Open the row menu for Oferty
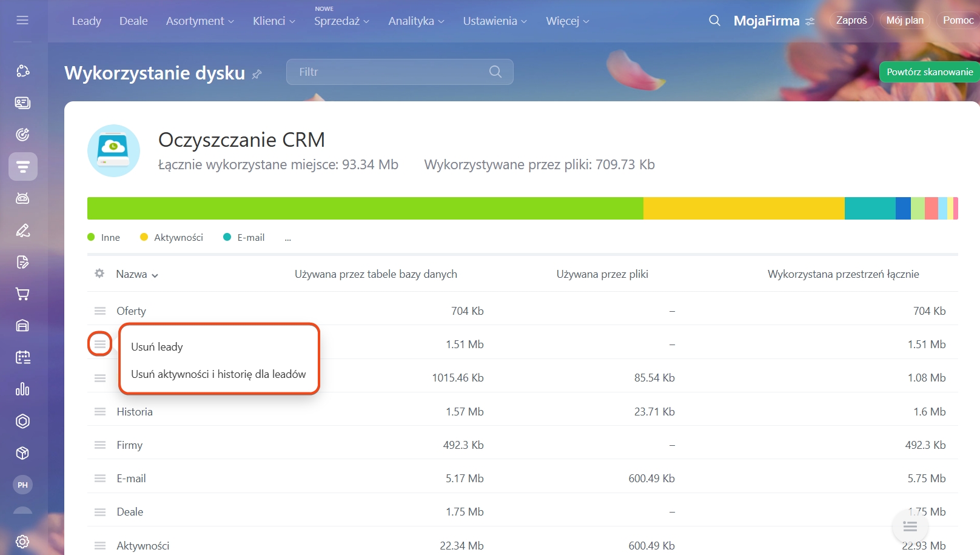 [x=100, y=311]
